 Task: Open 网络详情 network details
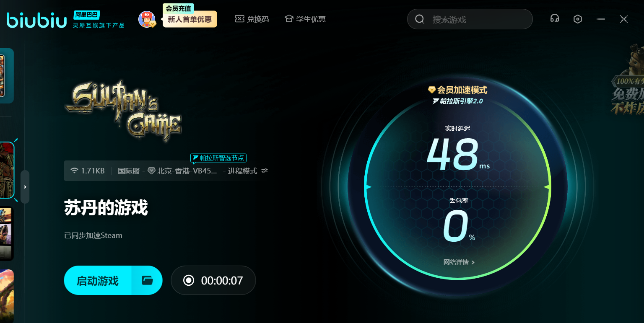point(459,262)
